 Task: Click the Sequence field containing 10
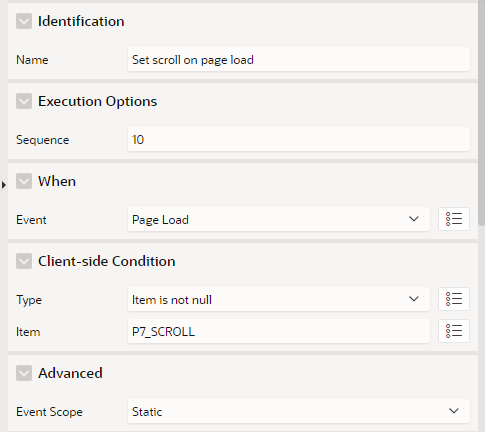pos(299,139)
